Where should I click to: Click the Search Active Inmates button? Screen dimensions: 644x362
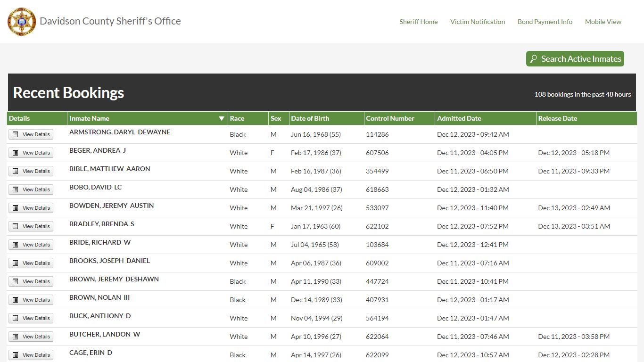(575, 59)
